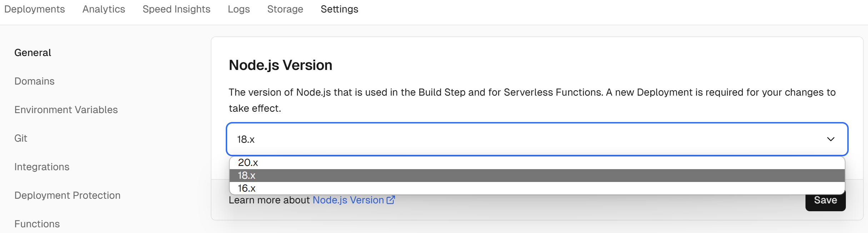Screen dimensions: 868x233
Task: View the Storage tab
Action: [285, 9]
